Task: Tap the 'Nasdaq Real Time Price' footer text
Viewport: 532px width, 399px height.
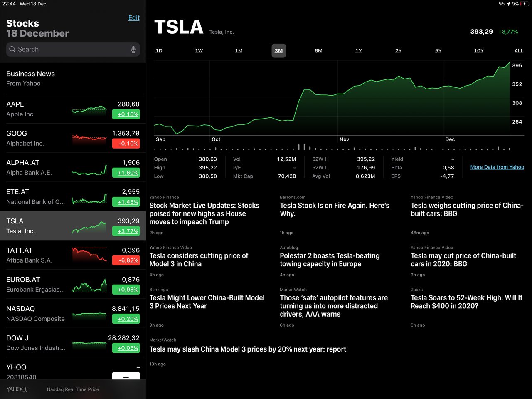Action: (73, 389)
